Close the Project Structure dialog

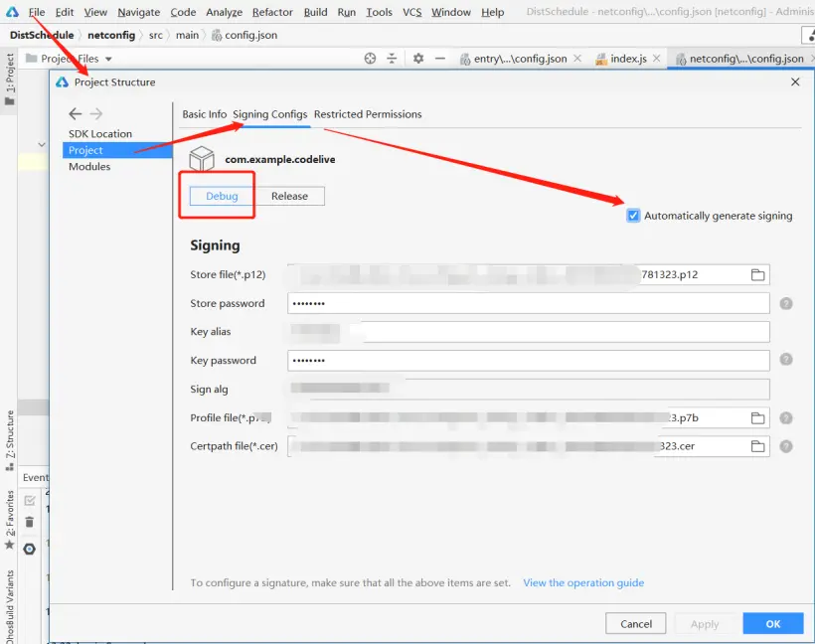(x=795, y=82)
